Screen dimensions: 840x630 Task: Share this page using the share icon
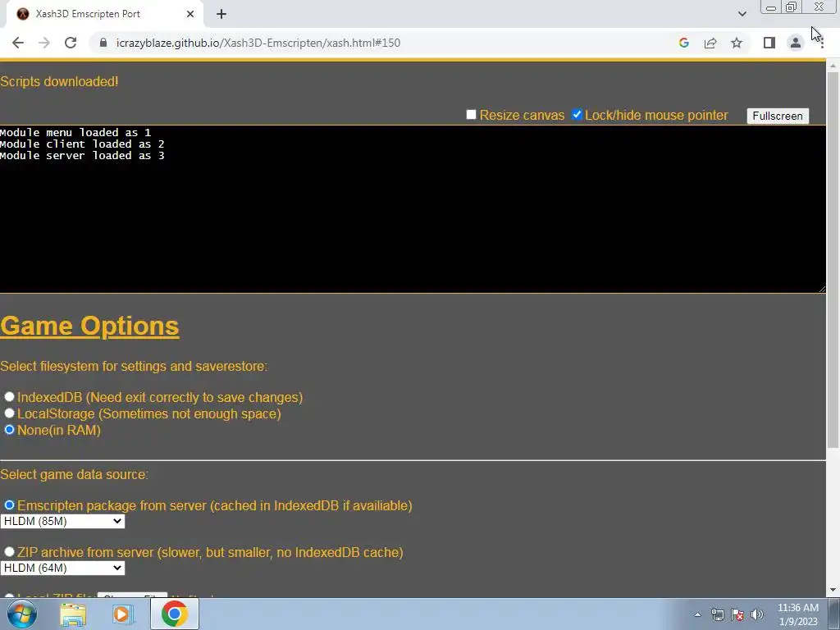[x=710, y=43]
